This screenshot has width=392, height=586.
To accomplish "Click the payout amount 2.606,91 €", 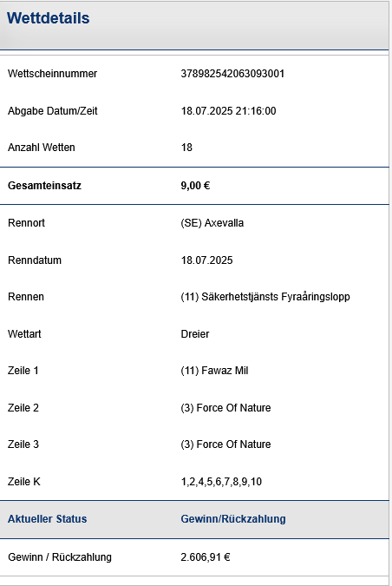I will (x=206, y=556).
